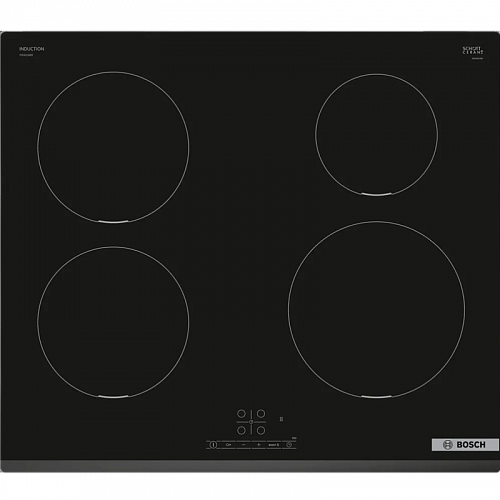Screen dimensions: 500x500
Task: Activate the boost function key
Action: point(274,445)
